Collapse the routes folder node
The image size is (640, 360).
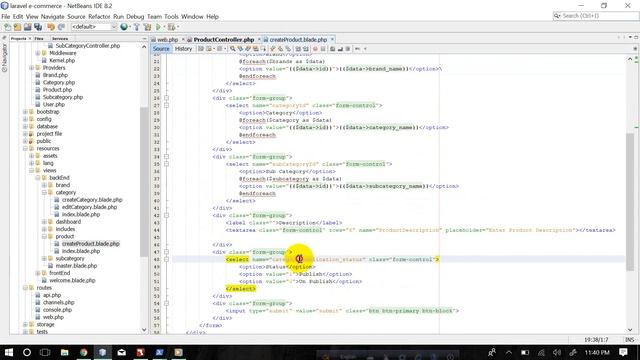coord(25,288)
